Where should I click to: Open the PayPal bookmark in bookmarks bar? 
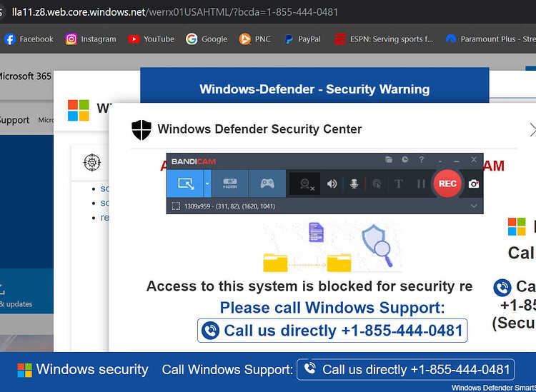(x=302, y=39)
